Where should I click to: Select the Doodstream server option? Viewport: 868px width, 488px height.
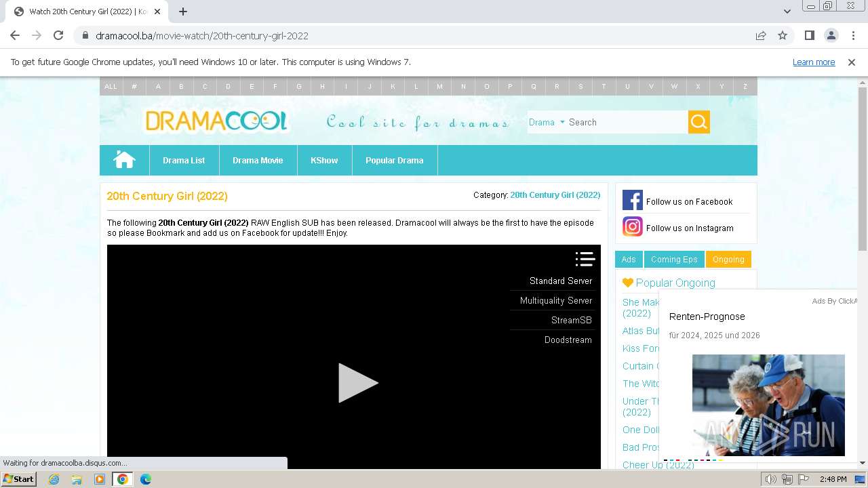[x=568, y=340]
